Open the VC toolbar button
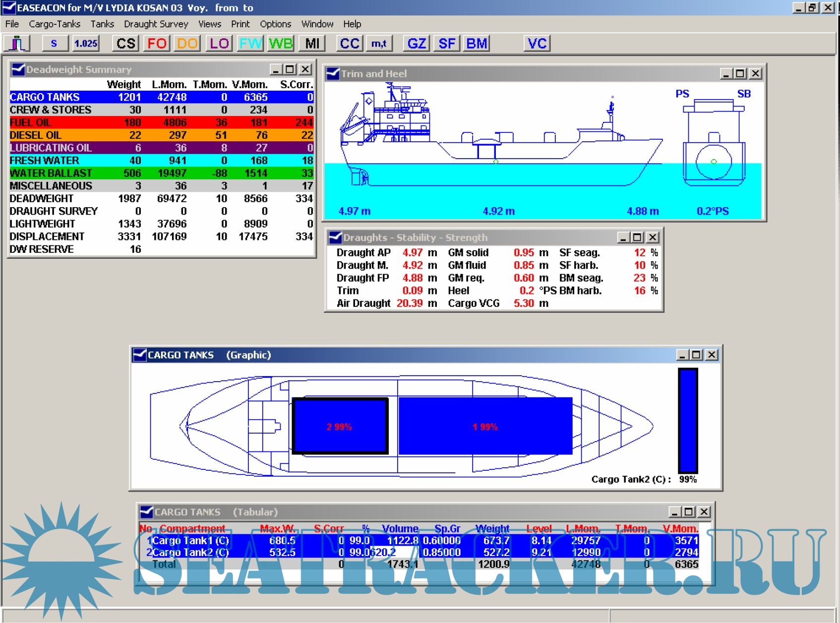The image size is (840, 623). click(537, 44)
